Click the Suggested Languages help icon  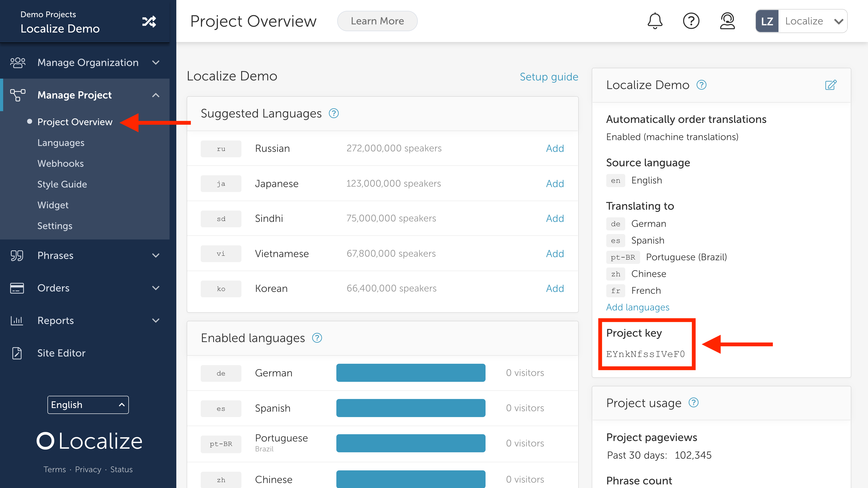coord(334,113)
